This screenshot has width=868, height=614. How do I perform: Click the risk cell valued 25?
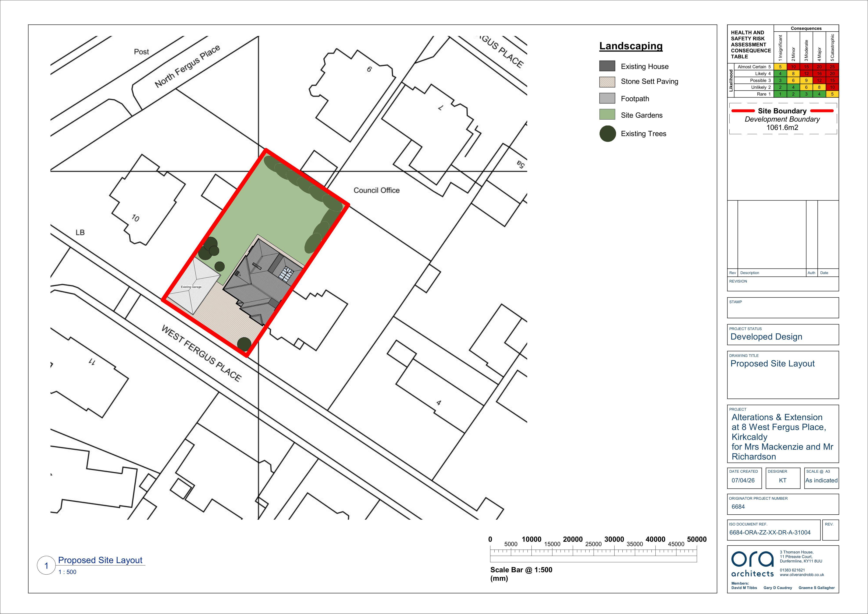click(x=832, y=67)
